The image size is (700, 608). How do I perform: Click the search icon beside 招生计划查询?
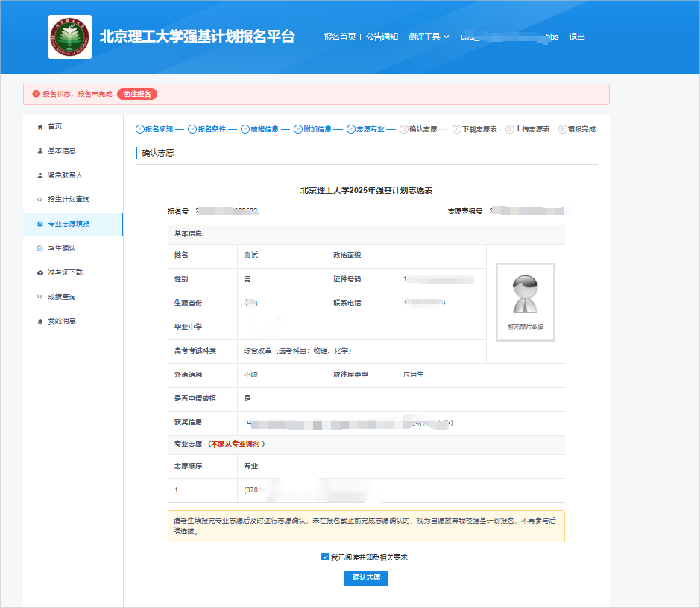pyautogui.click(x=40, y=200)
